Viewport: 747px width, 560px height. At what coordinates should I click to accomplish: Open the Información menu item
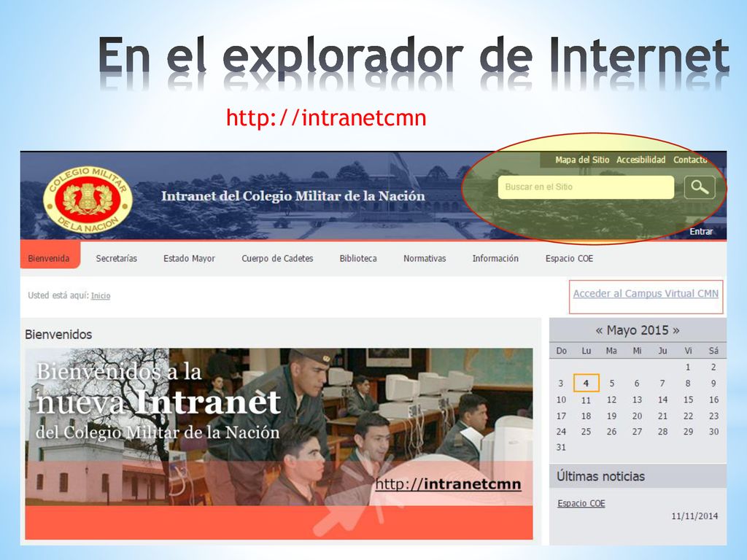click(x=495, y=259)
